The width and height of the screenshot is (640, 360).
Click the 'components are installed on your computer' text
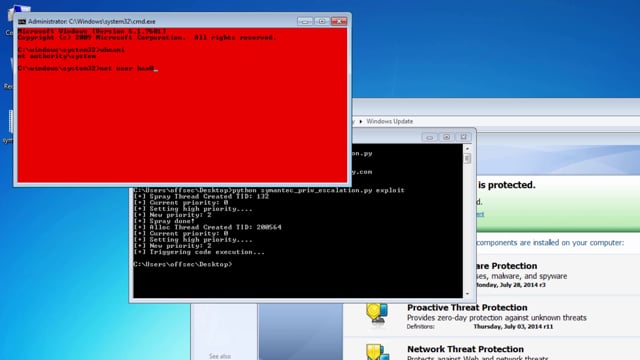[550, 243]
